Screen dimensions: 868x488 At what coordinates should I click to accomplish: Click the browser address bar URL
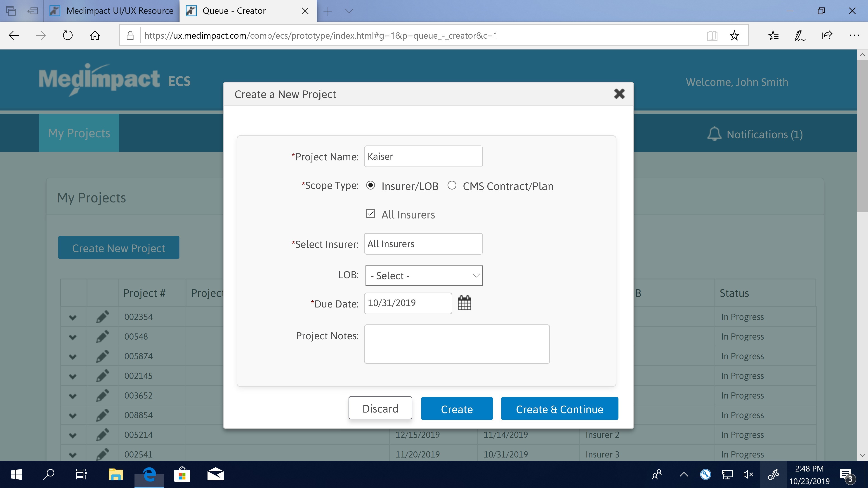point(321,35)
